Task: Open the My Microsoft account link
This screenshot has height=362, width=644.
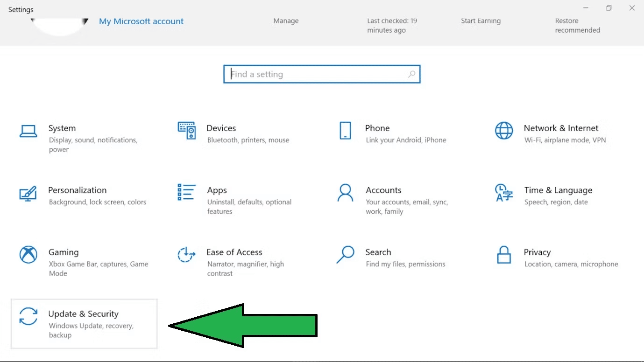Action: pos(141,21)
